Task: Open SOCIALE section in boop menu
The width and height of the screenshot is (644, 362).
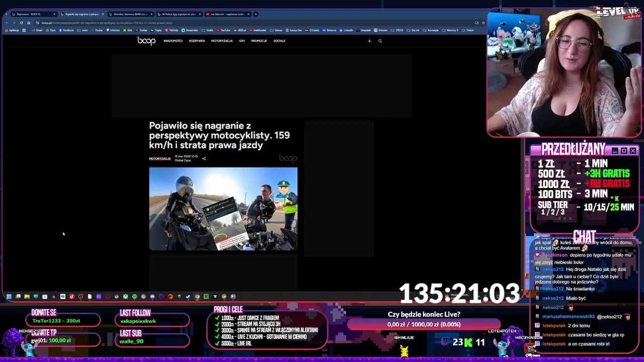Action: pyautogui.click(x=279, y=41)
